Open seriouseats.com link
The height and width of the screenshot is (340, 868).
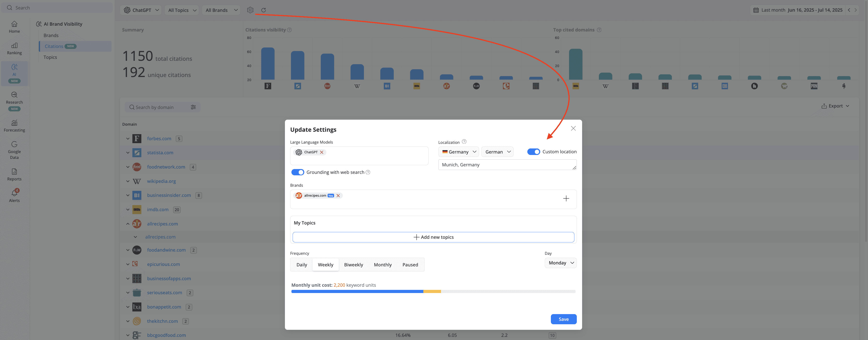tap(164, 293)
